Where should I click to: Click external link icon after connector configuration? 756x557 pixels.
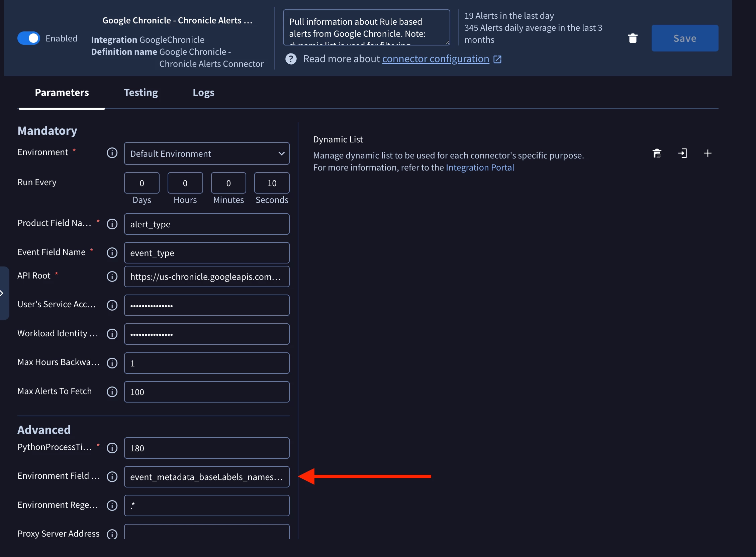click(497, 59)
